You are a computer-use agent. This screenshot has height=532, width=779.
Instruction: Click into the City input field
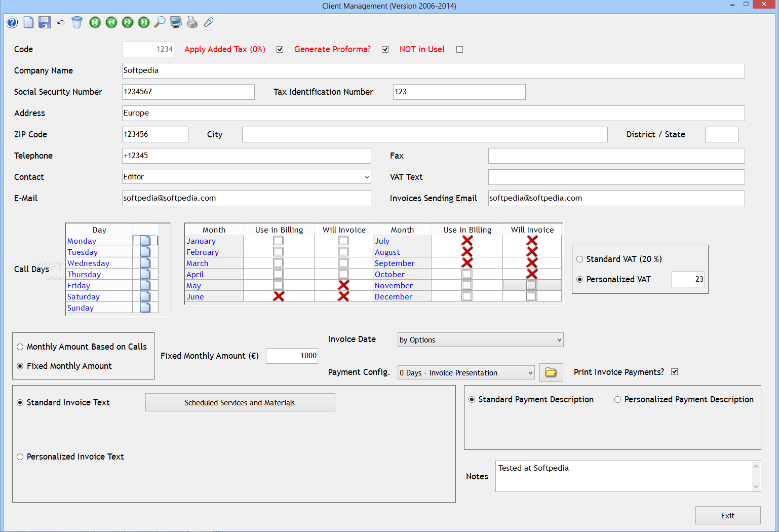pyautogui.click(x=424, y=135)
